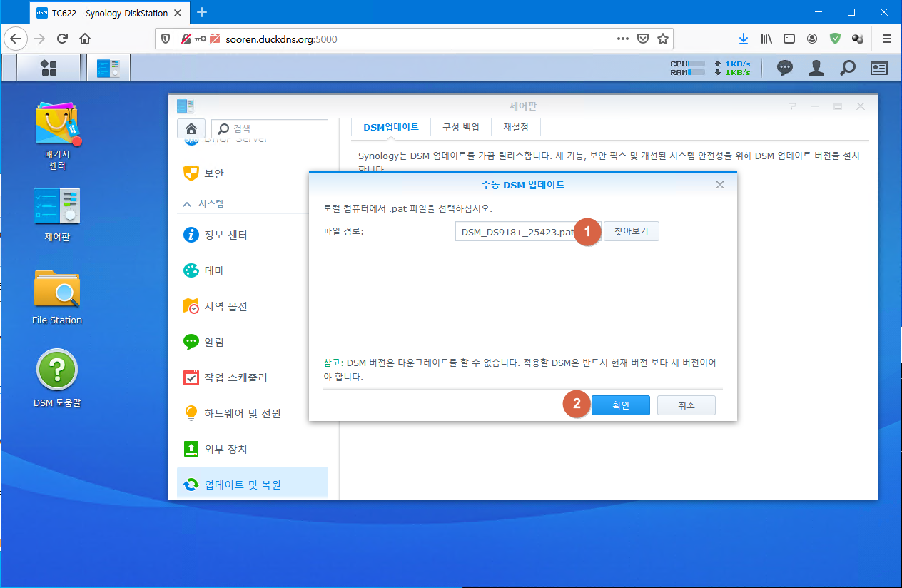Bookmark this page with star icon
Viewport: 902px width, 588px height.
(662, 39)
